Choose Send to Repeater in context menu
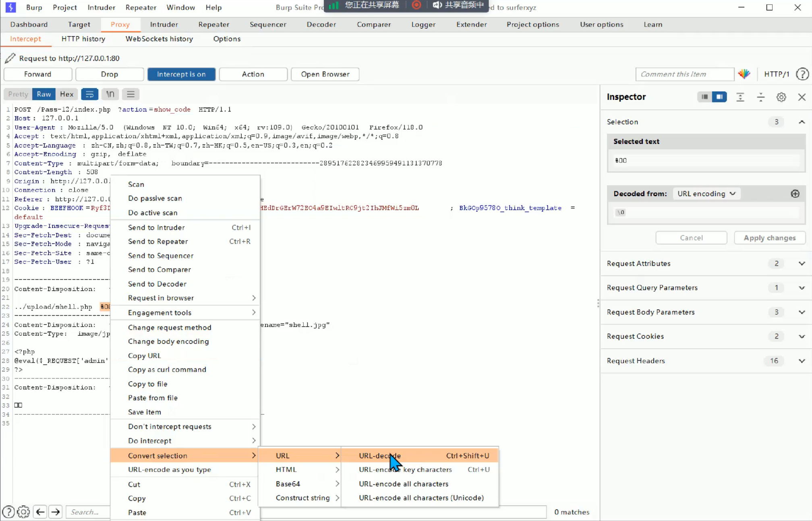 click(x=185, y=241)
